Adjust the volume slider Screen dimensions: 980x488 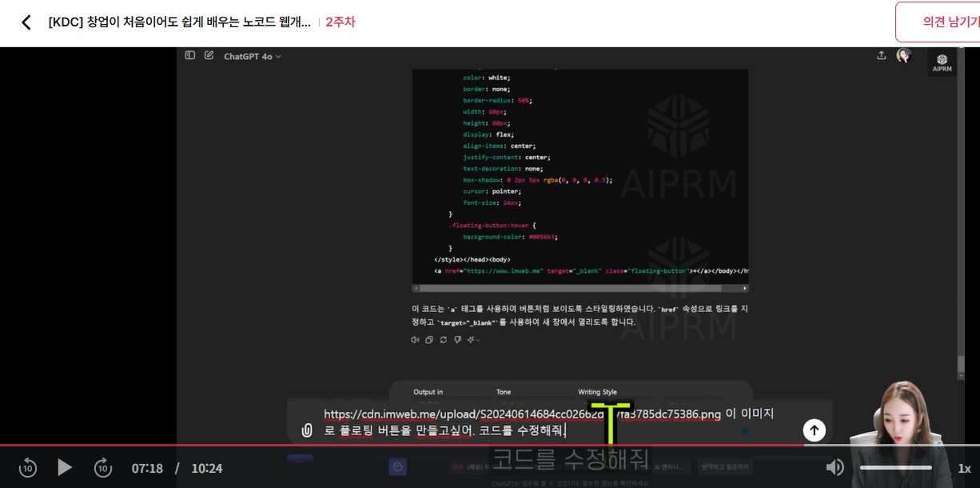tap(895, 468)
